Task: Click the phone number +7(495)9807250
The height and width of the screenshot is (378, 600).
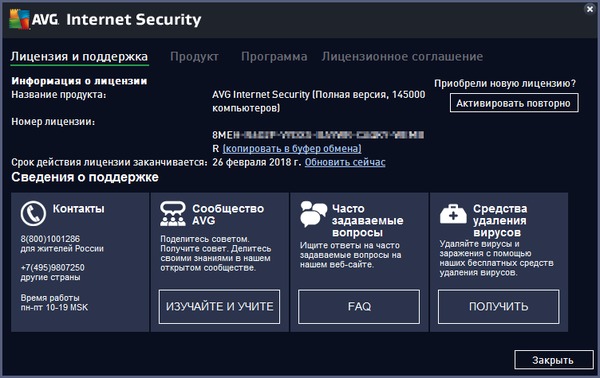Action: [52, 267]
